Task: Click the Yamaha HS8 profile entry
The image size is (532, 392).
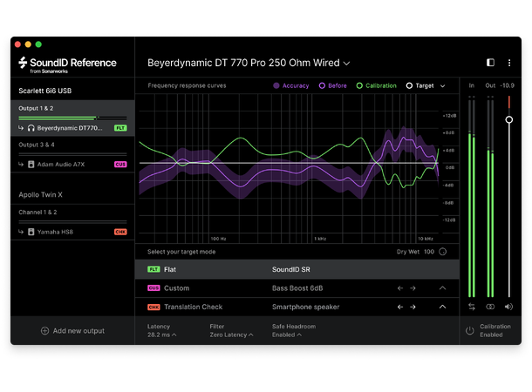Action: point(55,232)
